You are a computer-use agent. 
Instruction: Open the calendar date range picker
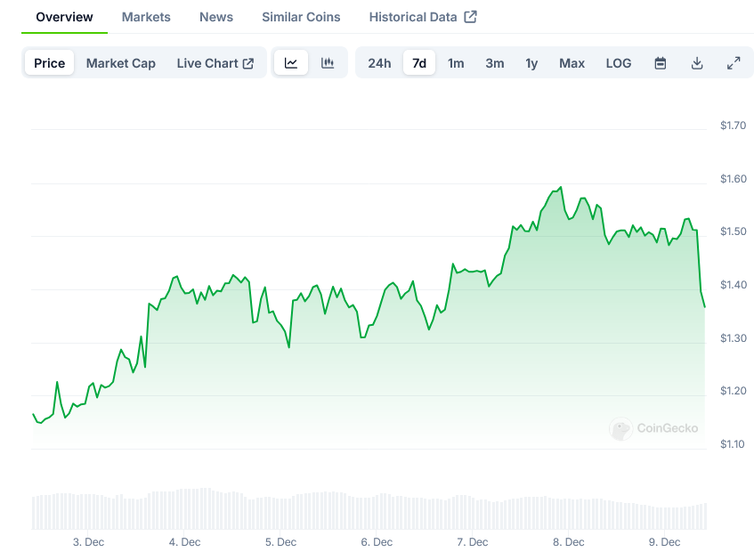(661, 63)
